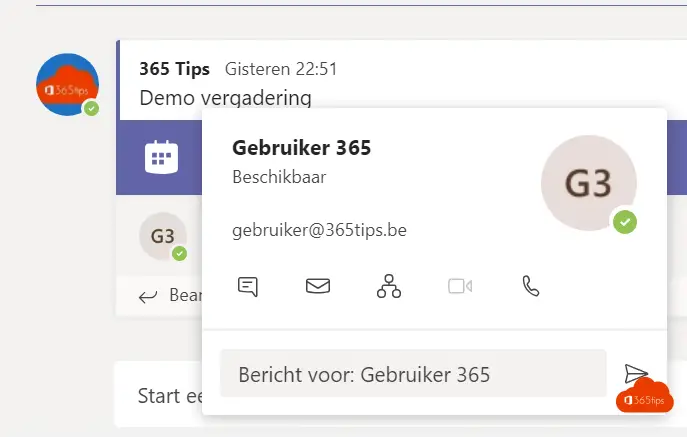Click the Beschikbaar status text
This screenshot has width=687, height=437.
click(279, 177)
